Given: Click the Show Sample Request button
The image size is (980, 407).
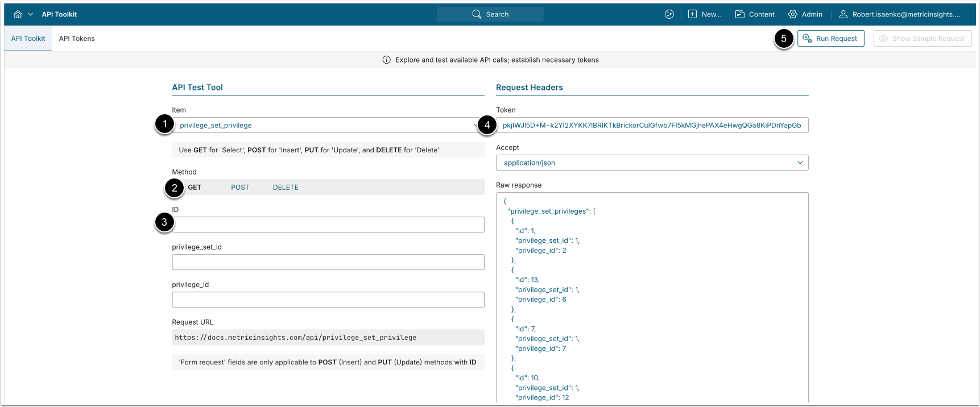Looking at the screenshot, I should click(x=922, y=39).
